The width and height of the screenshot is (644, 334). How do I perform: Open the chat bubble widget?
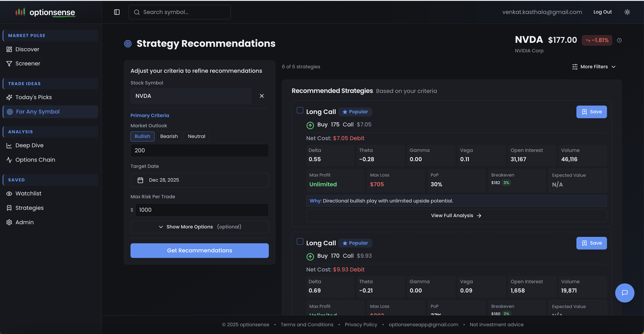coord(624,293)
